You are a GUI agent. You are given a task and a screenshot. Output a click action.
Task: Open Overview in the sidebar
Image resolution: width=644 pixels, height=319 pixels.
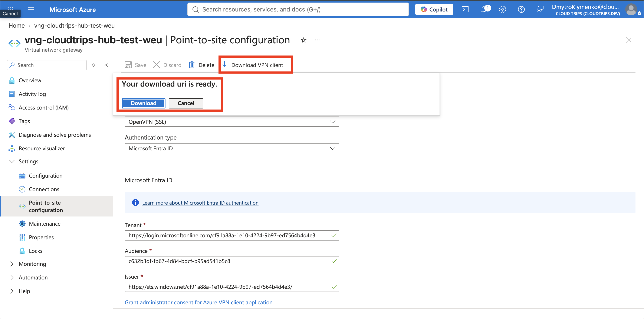(x=30, y=80)
